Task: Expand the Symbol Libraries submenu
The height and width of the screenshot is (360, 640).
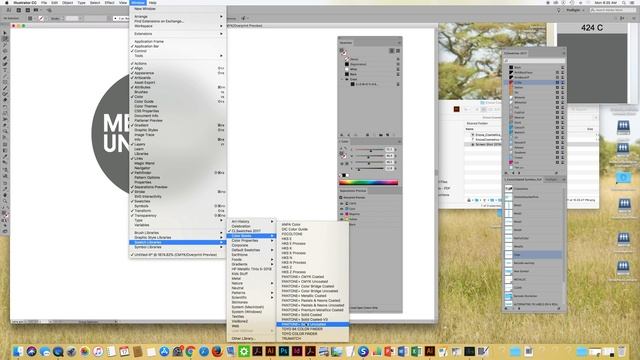Action: click(x=178, y=247)
